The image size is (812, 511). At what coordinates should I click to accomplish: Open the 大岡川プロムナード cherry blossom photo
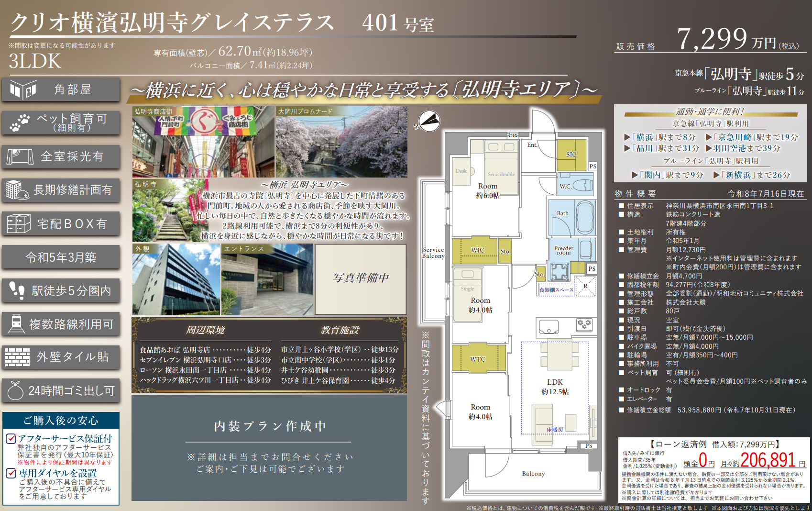pyautogui.click(x=341, y=142)
